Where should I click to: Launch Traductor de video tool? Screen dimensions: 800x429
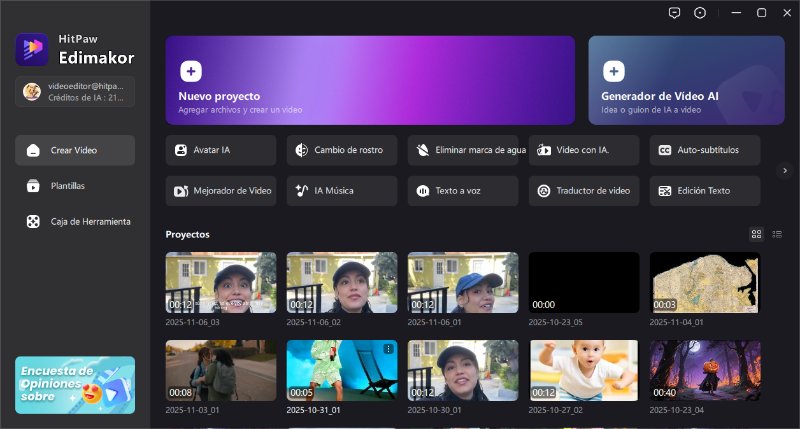pyautogui.click(x=584, y=191)
